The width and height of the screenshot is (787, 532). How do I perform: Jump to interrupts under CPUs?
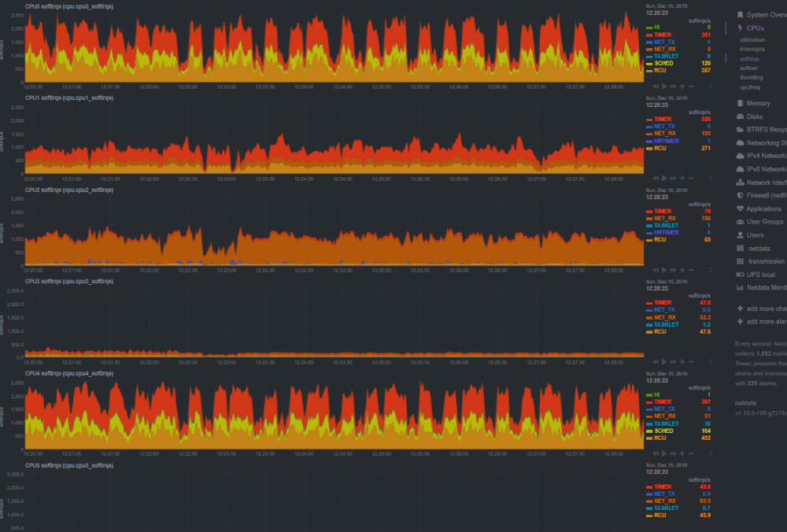click(752, 49)
